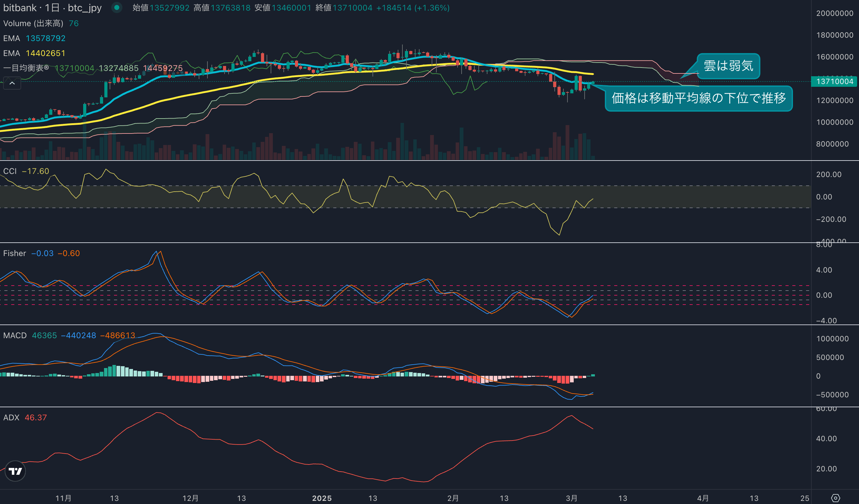Click the MACD indicator label
The height and width of the screenshot is (504, 859).
[x=15, y=335]
